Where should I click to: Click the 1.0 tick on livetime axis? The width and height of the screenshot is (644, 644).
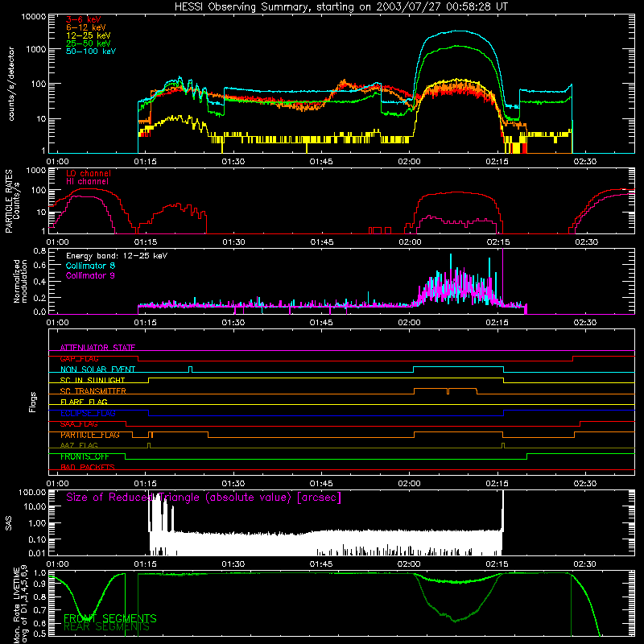point(40,573)
